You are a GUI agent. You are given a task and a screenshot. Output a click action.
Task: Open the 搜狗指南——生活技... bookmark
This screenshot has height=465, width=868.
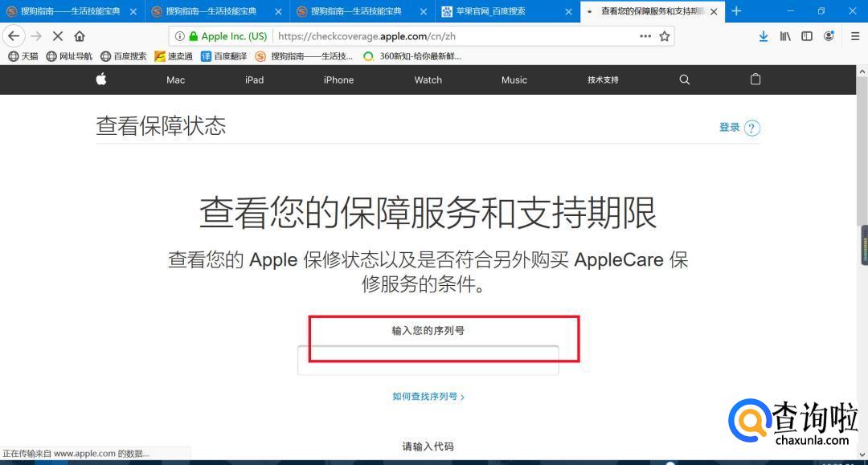tap(304, 56)
